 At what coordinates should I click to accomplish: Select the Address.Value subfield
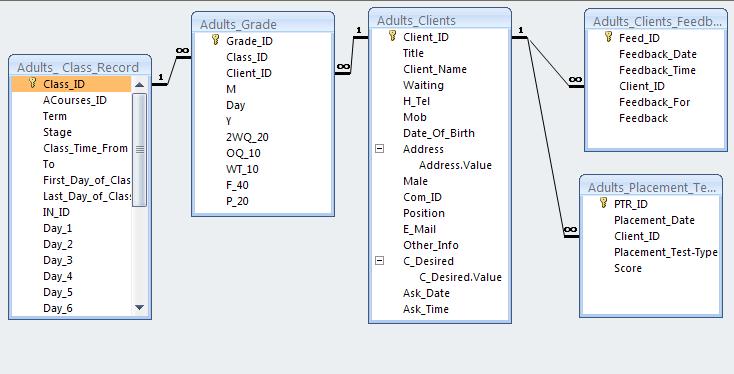point(455,165)
